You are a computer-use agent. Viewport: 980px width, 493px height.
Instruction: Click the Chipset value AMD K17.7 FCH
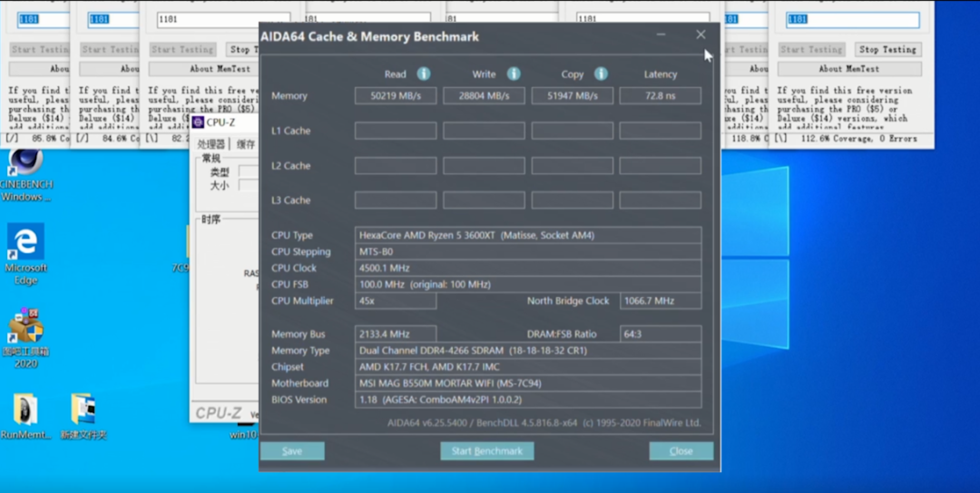point(528,367)
